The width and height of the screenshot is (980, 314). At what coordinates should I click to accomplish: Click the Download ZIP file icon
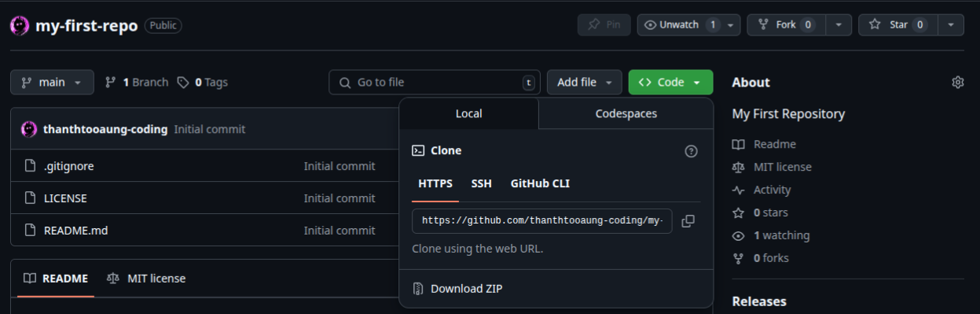[418, 289]
